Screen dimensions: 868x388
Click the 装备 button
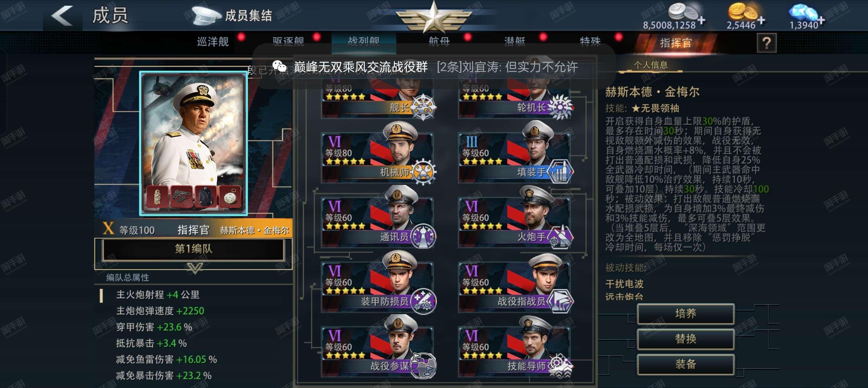point(685,364)
